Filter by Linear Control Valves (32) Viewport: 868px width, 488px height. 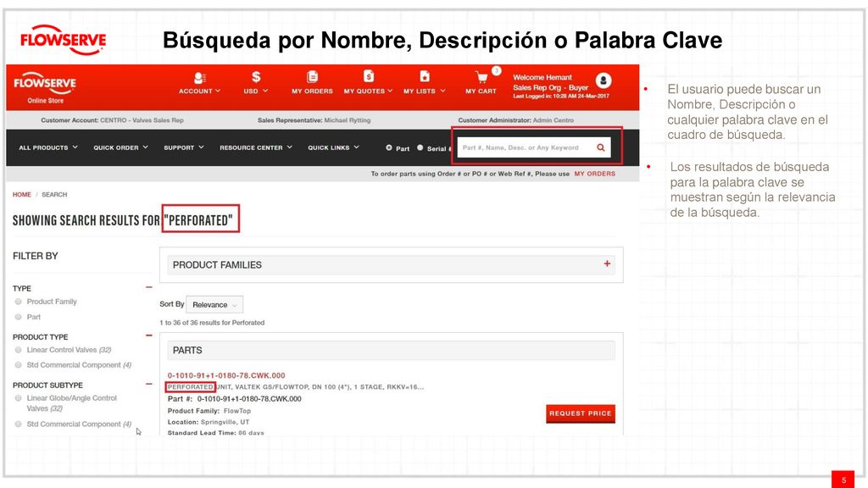[x=19, y=350]
